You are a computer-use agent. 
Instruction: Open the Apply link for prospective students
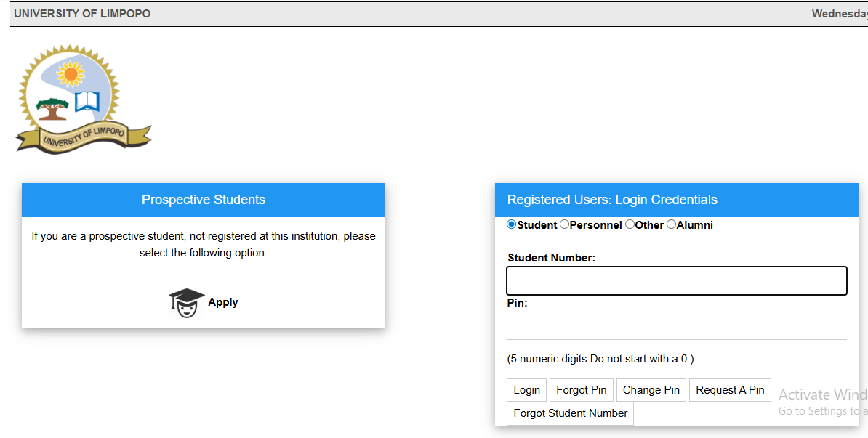[x=222, y=302]
